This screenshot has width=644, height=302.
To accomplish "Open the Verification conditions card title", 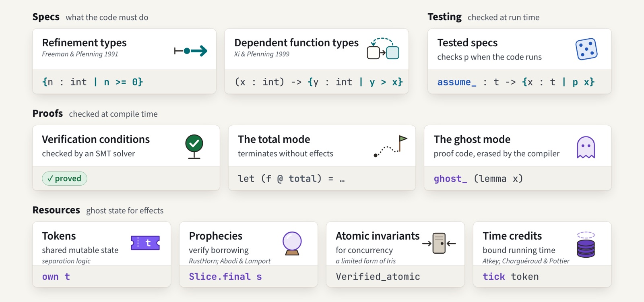I will click(x=96, y=139).
